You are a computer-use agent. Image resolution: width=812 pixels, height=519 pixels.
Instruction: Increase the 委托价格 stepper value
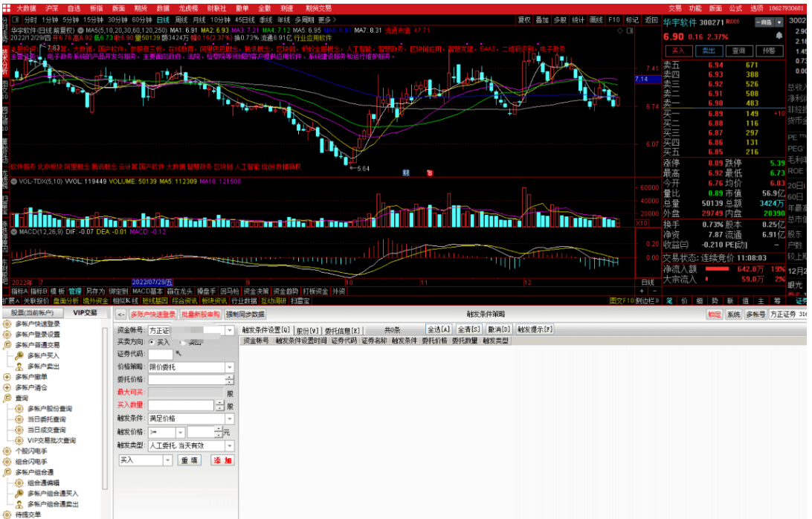coord(230,377)
